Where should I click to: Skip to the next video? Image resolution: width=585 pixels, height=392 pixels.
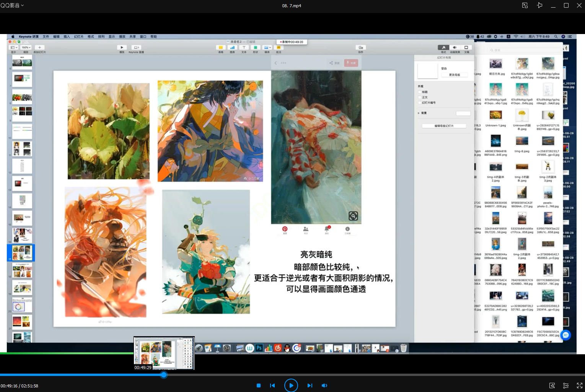310,385
